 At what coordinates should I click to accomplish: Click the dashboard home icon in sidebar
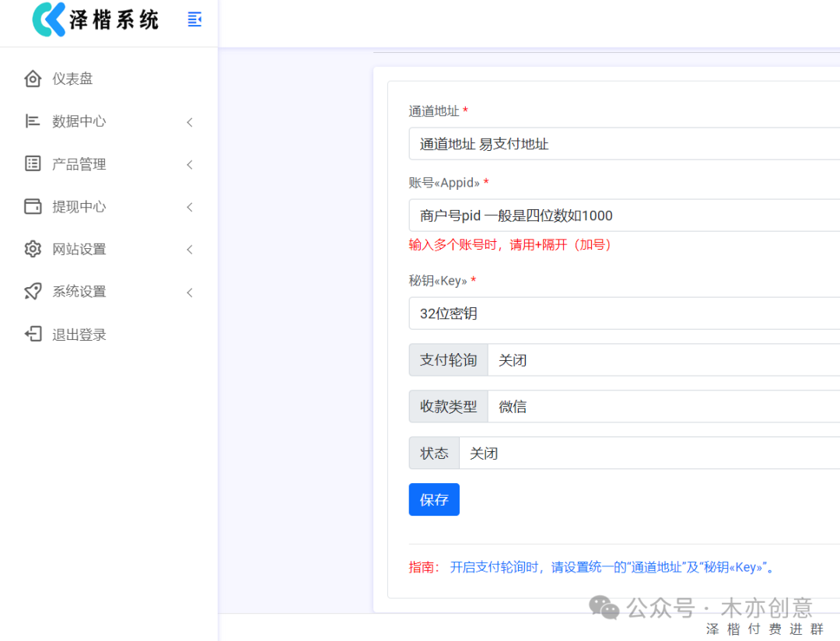click(x=32, y=78)
